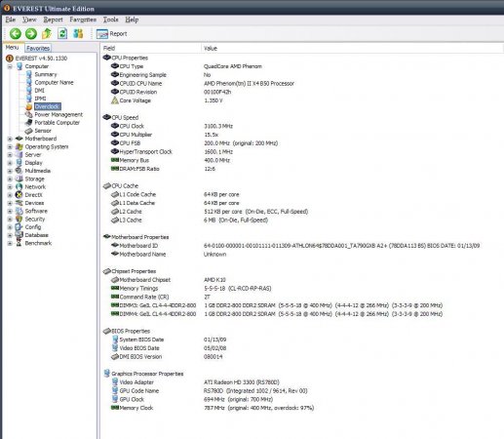
Task: Click the Benchmark hourglass icon
Action: pyautogui.click(x=19, y=243)
